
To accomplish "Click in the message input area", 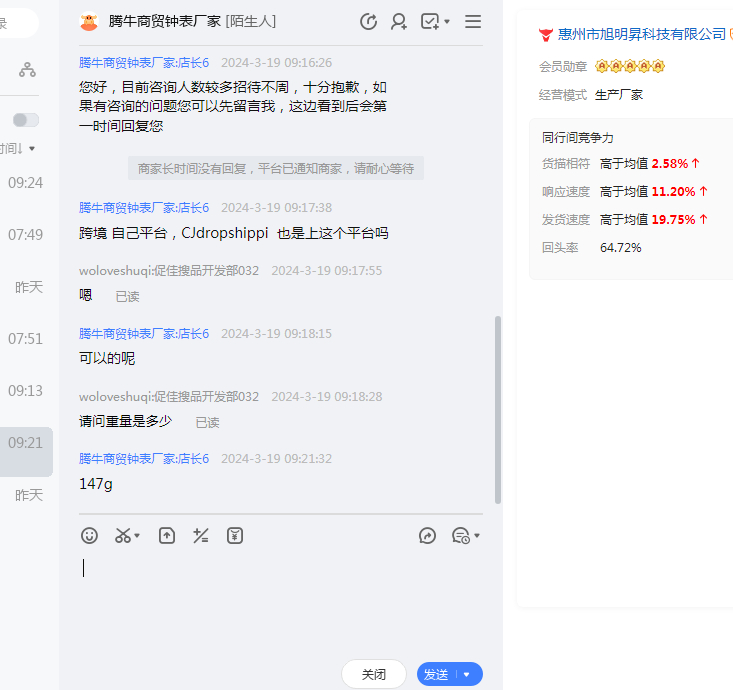I will click(x=280, y=603).
